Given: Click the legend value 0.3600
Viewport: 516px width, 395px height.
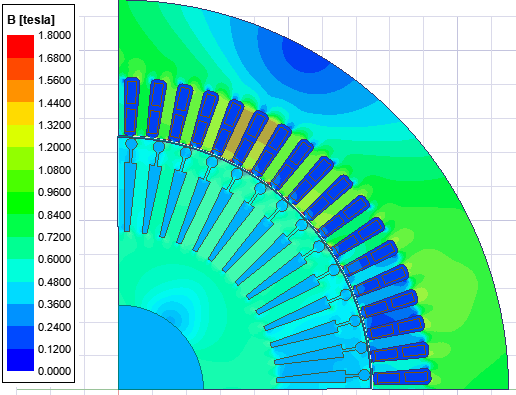Looking at the screenshot, I should coord(54,304).
